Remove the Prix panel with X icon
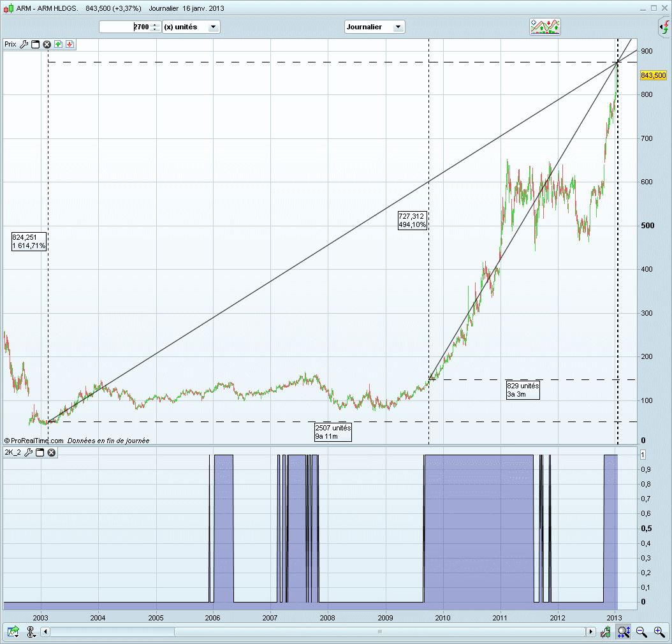 pos(47,45)
